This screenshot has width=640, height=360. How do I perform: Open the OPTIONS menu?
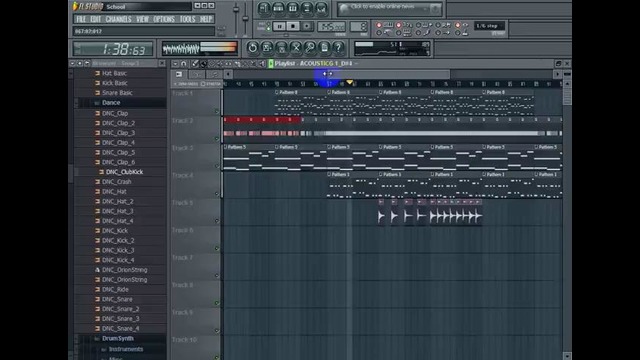pos(164,19)
